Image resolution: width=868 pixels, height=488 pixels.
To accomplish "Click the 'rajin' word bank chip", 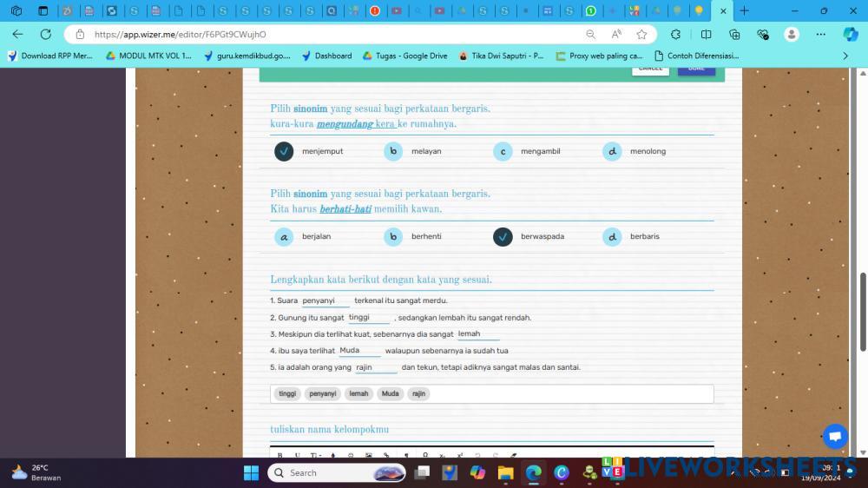I will point(418,393).
